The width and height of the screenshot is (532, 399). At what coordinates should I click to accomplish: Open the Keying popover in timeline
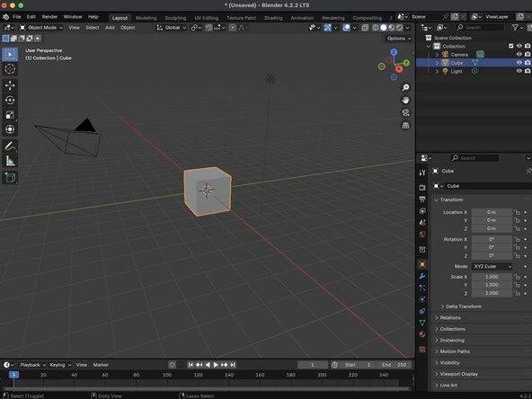[x=59, y=365]
